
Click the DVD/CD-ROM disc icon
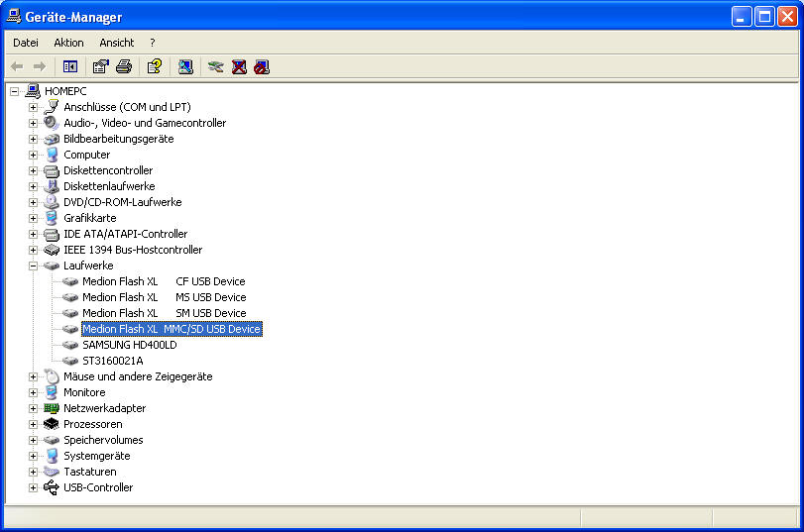pos(52,202)
